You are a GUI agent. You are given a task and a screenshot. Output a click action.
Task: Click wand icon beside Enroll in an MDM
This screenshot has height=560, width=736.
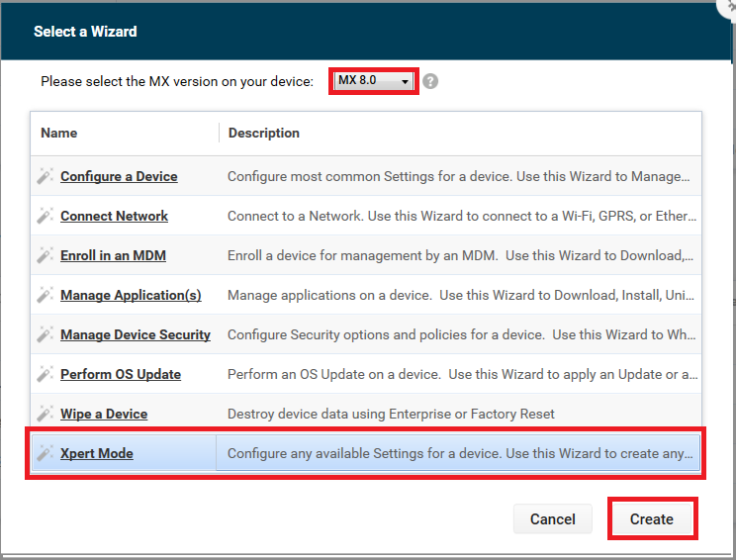(x=46, y=255)
